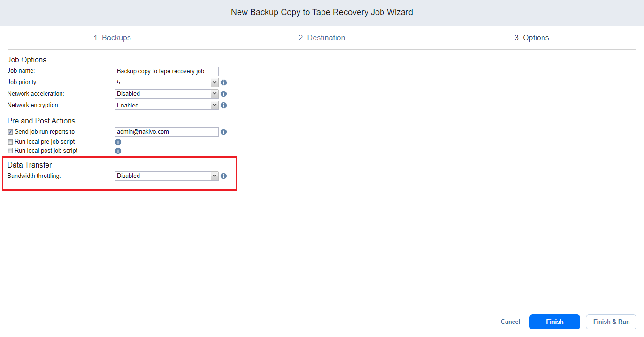Show info for Run local post job script
644x337 pixels.
tap(118, 151)
